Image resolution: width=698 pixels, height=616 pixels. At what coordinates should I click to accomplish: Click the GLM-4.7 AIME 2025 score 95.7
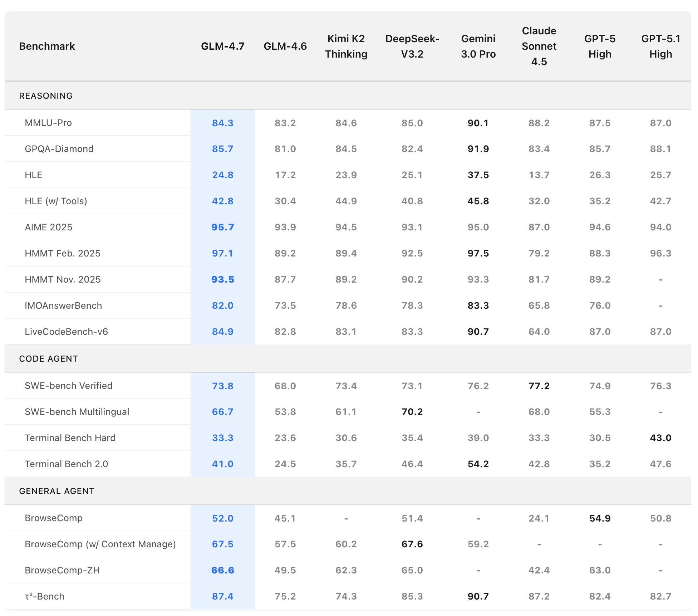click(x=222, y=227)
